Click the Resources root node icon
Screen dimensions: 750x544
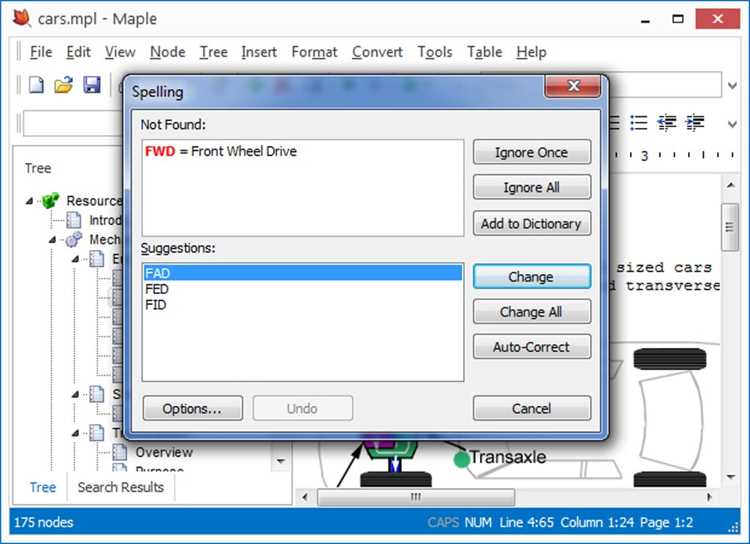tap(50, 200)
